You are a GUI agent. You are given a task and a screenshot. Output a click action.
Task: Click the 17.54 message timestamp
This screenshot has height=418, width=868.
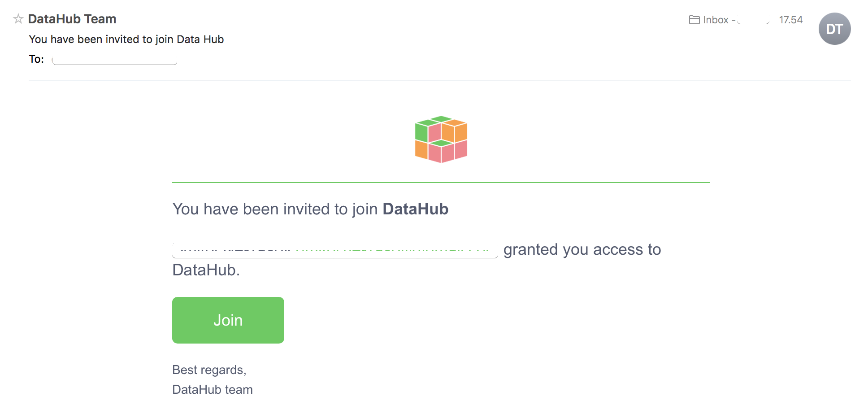pos(790,20)
